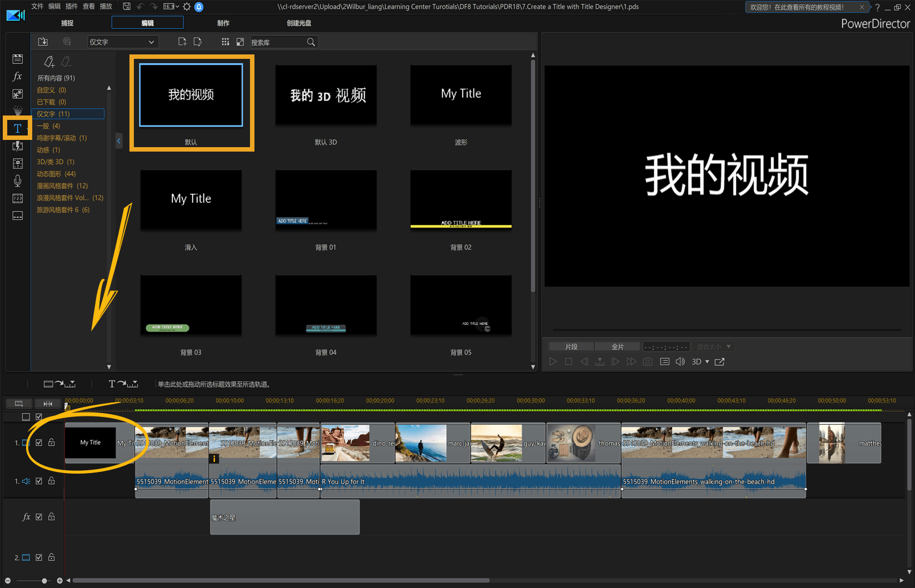Click the snapshot camera icon in preview
Image resolution: width=915 pixels, height=588 pixels.
[x=648, y=361]
